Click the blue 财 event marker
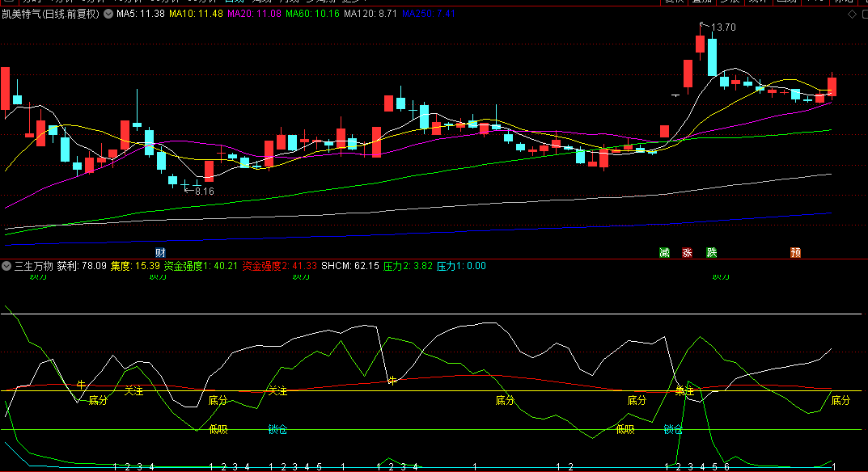The height and width of the screenshot is (472, 868). click(x=160, y=253)
